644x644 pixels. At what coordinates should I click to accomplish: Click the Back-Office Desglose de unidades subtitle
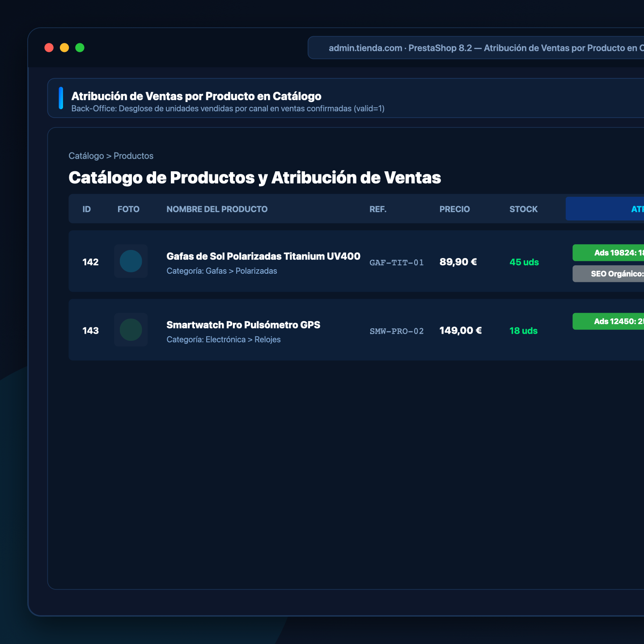click(x=228, y=109)
